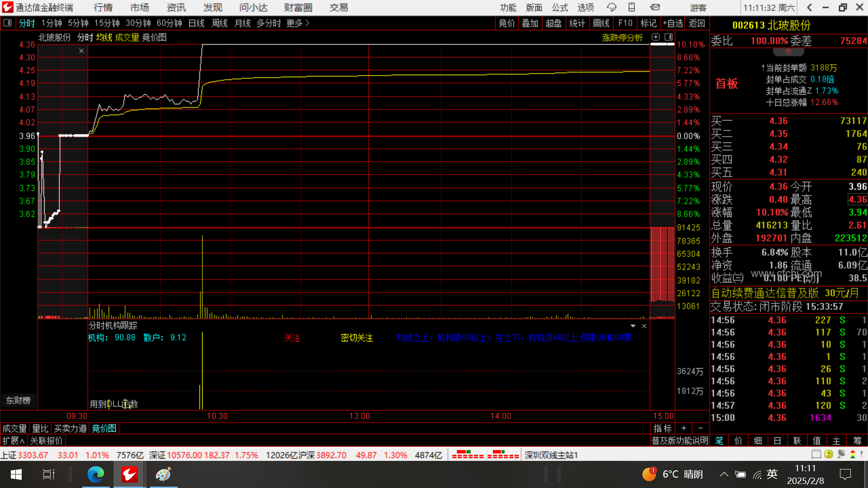Toggle 均线 display in chart header
Image resolution: width=868 pixels, height=488 pixels.
tap(104, 38)
